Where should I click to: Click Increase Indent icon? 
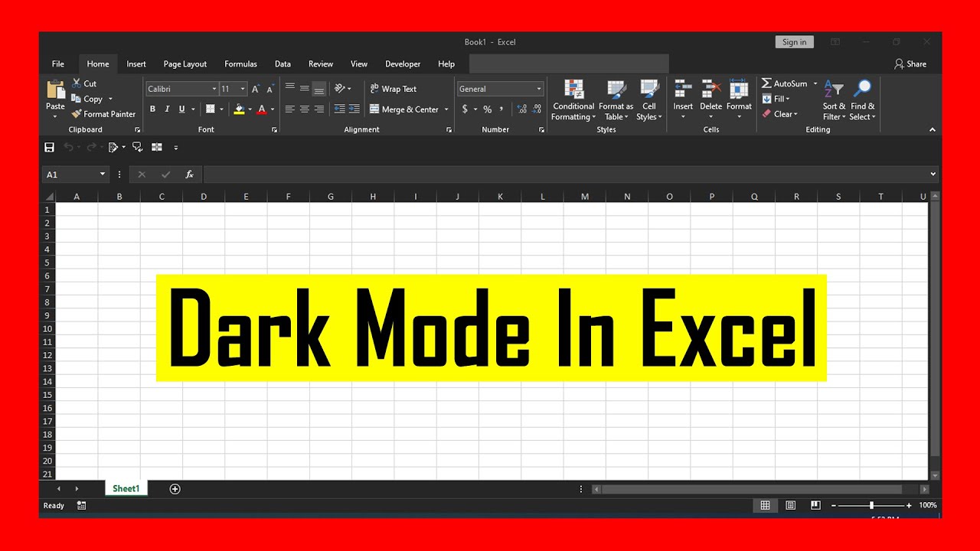354,109
